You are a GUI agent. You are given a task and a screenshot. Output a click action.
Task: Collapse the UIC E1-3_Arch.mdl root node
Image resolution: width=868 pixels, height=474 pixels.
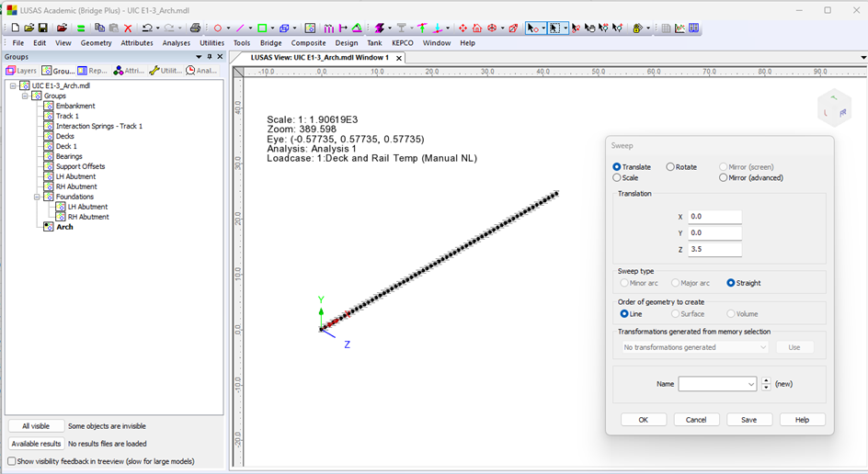click(13, 85)
